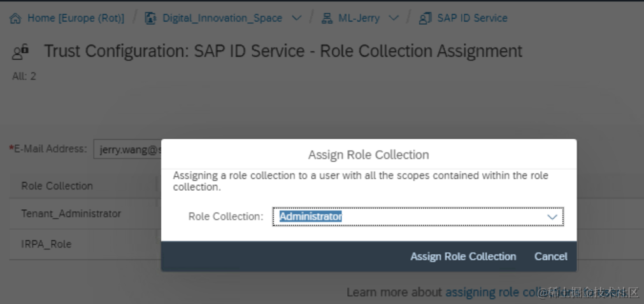This screenshot has width=644, height=304.
Task: Select the IRPA_Role table row
Action: click(47, 244)
